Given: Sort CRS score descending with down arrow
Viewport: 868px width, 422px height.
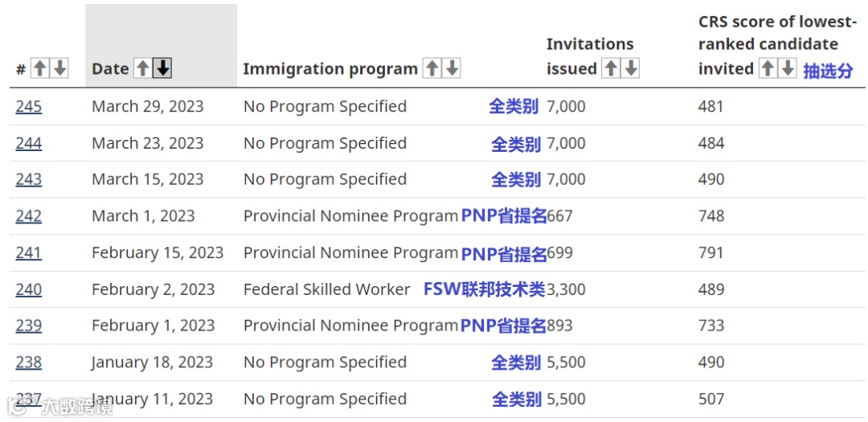Looking at the screenshot, I should [x=788, y=69].
